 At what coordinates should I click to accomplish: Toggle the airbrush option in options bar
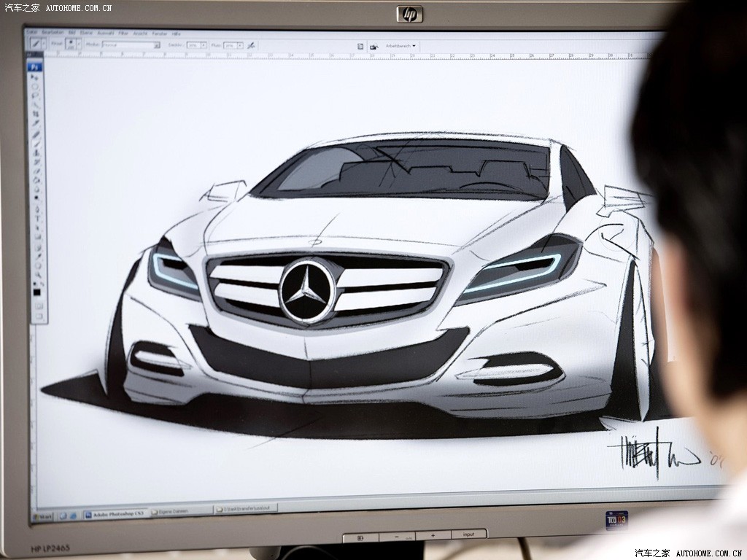[251, 44]
